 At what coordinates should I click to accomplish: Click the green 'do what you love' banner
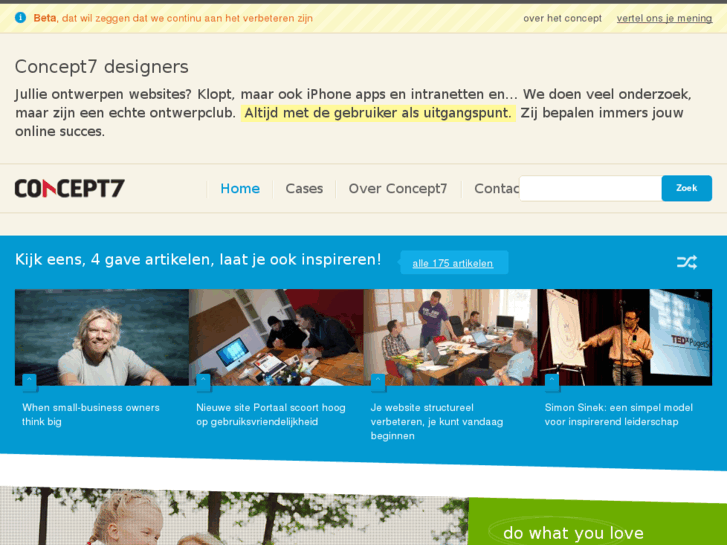pyautogui.click(x=598, y=522)
